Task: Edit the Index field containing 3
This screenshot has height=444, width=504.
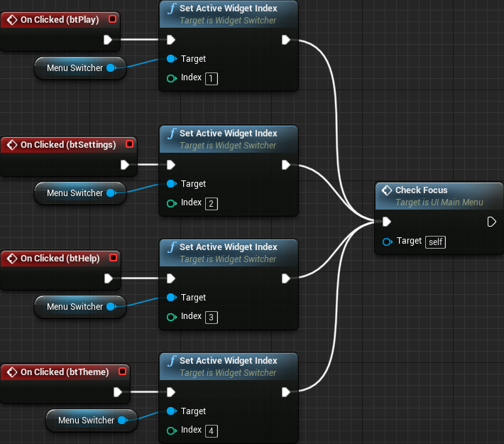Action: pyautogui.click(x=211, y=318)
